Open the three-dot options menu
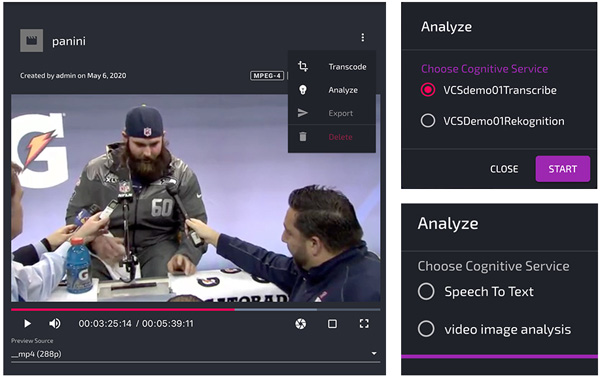 click(x=362, y=37)
